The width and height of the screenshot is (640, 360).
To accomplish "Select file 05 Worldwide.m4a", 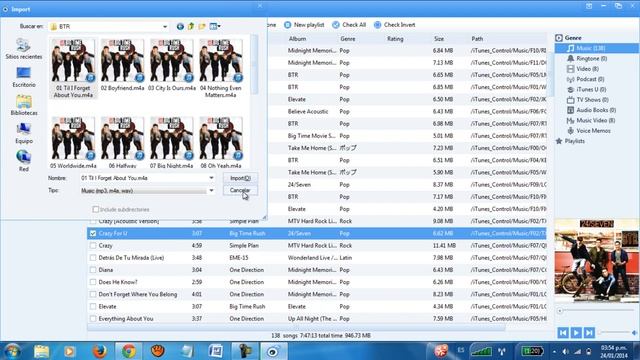I will click(73, 142).
